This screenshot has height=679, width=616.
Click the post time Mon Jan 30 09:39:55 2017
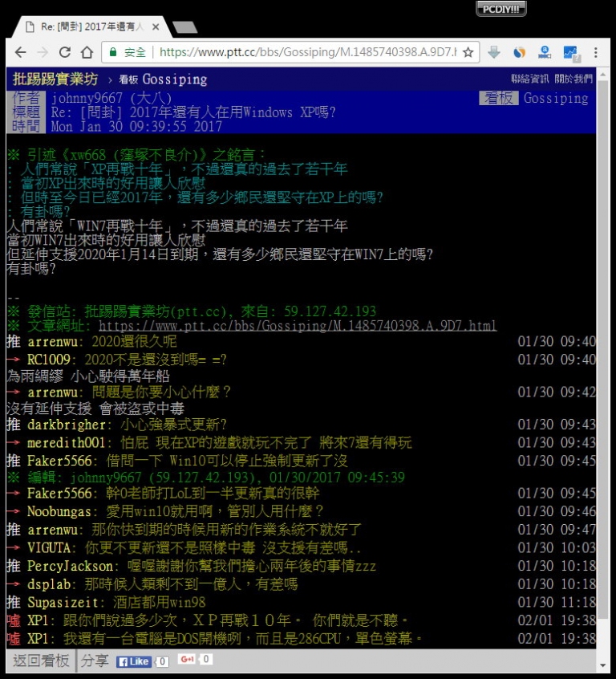pos(136,127)
